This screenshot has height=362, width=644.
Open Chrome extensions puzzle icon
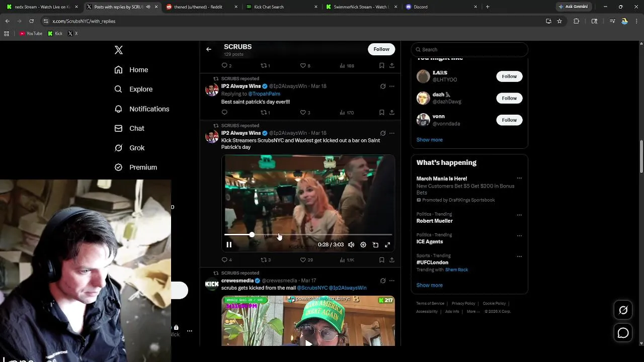[x=577, y=21]
